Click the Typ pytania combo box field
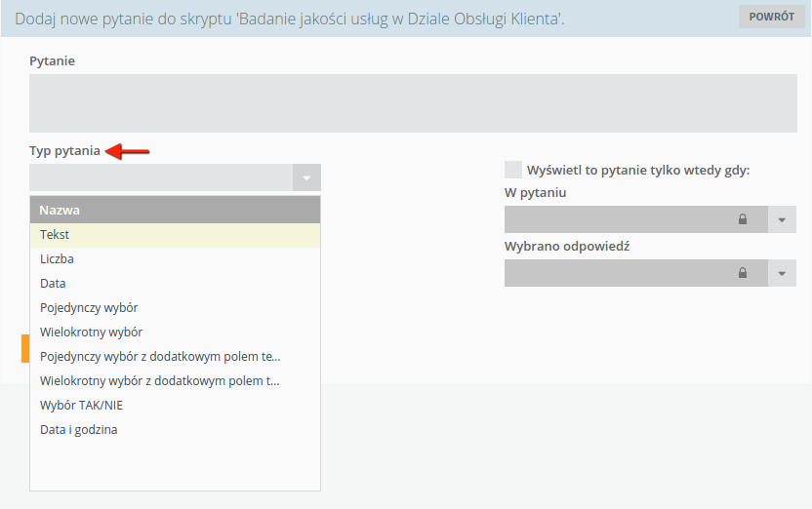 [x=161, y=177]
